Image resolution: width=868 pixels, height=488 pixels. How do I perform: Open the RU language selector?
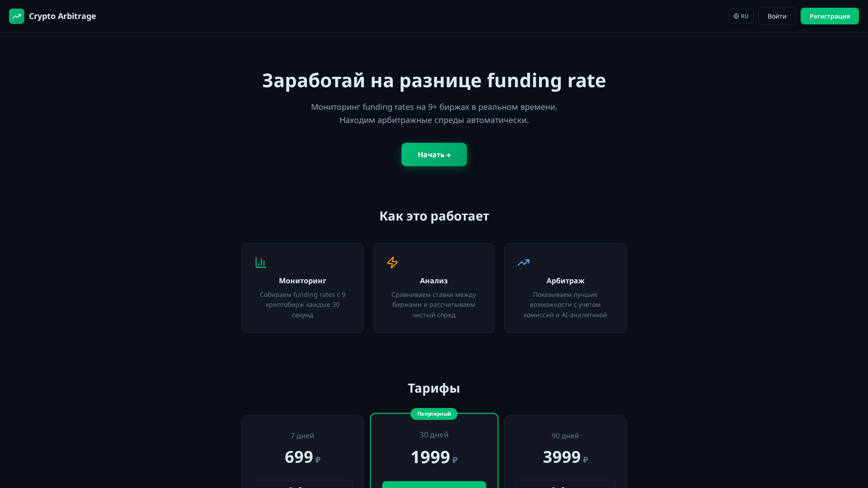coord(741,16)
